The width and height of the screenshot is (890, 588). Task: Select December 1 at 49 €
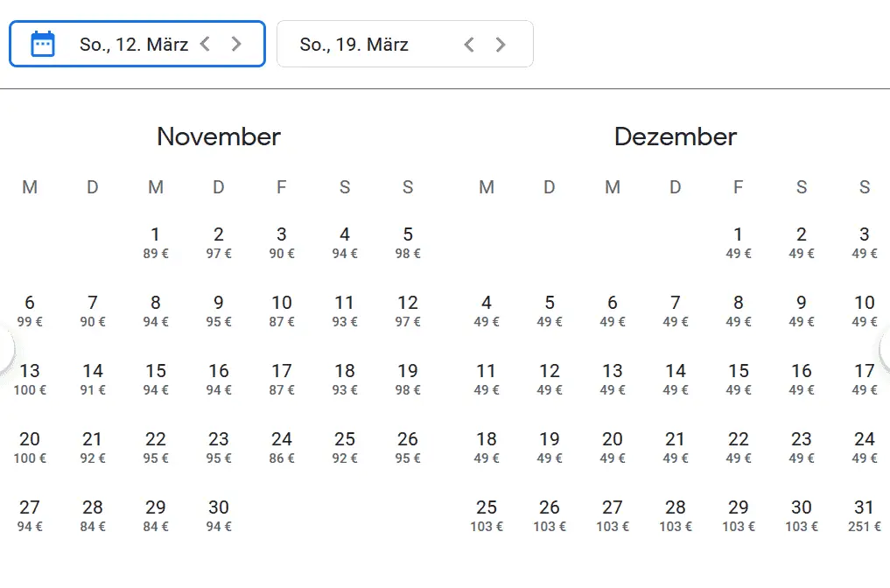tap(739, 242)
